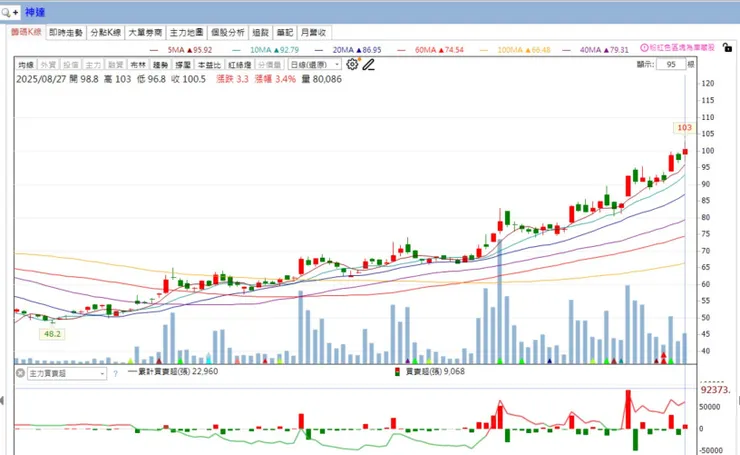Toggle the 均線 moving average overlay
The width and height of the screenshot is (740, 455).
point(26,65)
